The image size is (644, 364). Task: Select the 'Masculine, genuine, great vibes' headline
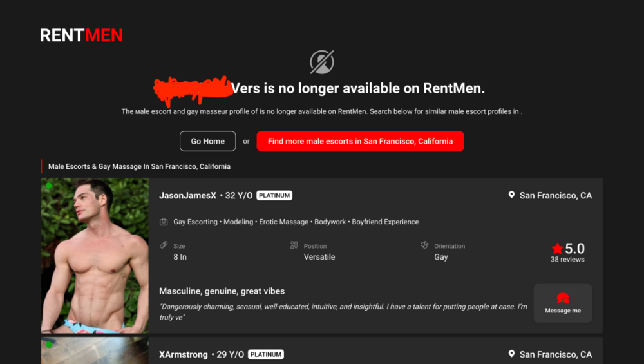pos(222,291)
